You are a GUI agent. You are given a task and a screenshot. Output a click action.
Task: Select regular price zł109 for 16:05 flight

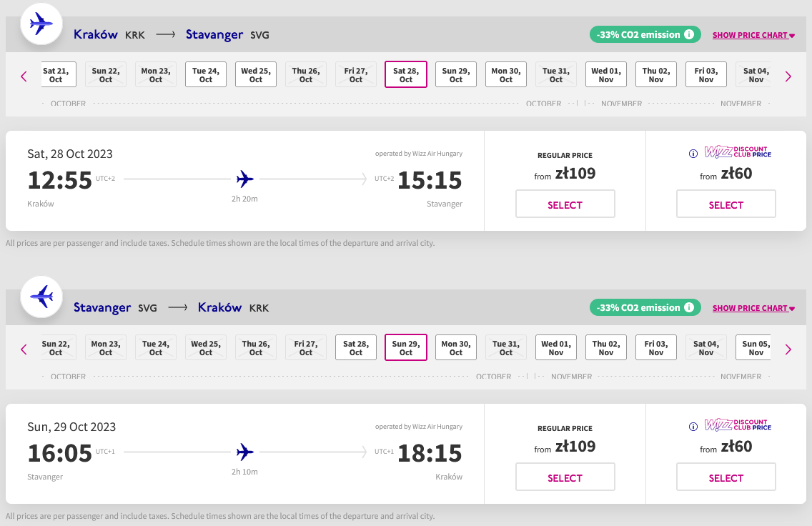point(565,477)
